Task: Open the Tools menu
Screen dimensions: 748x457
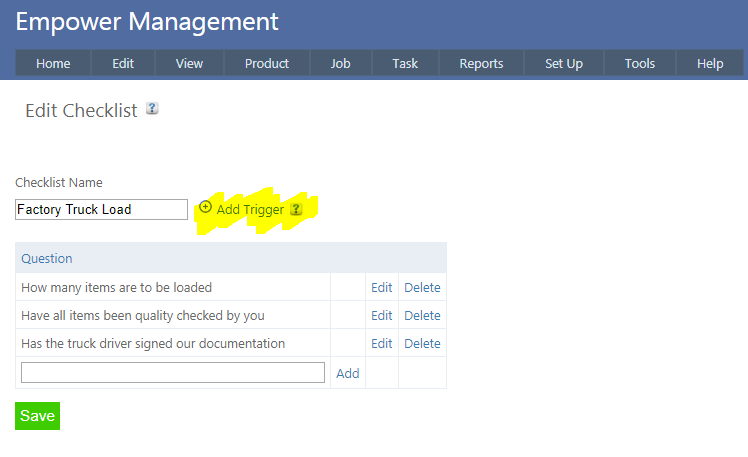Action: (x=640, y=63)
